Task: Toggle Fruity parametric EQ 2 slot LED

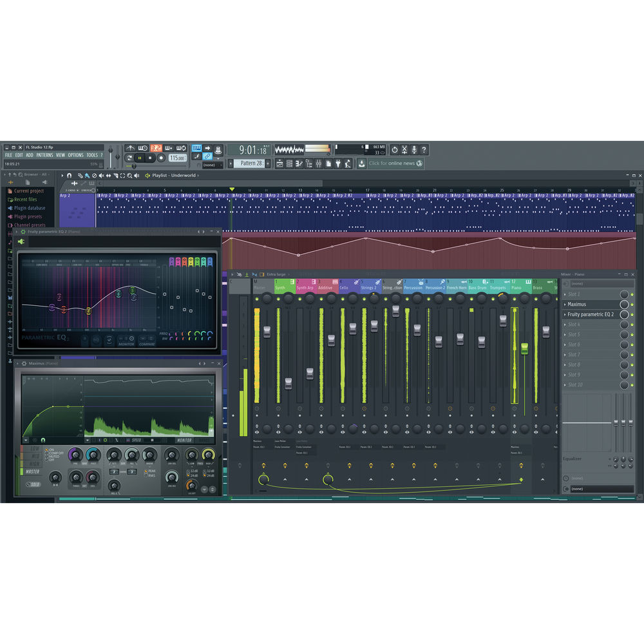Action: coord(624,314)
